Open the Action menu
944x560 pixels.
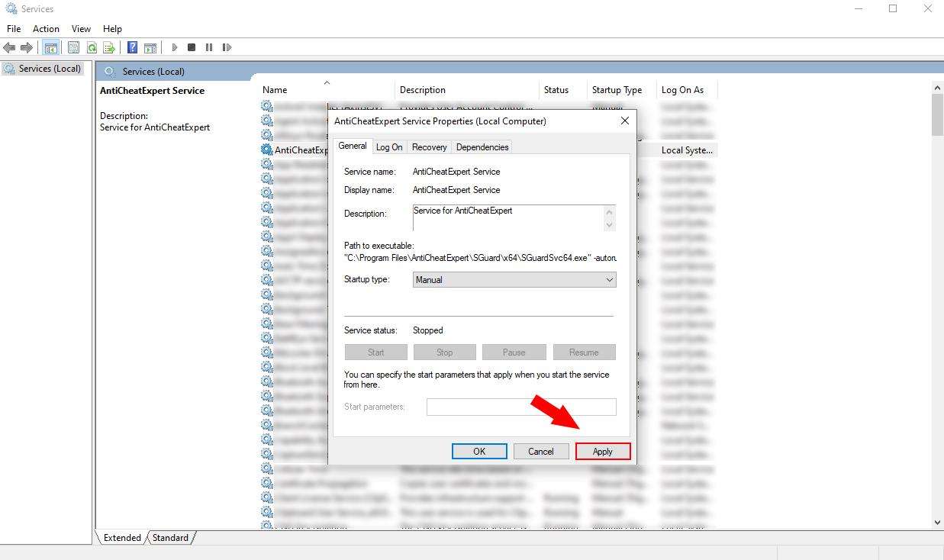click(x=46, y=28)
